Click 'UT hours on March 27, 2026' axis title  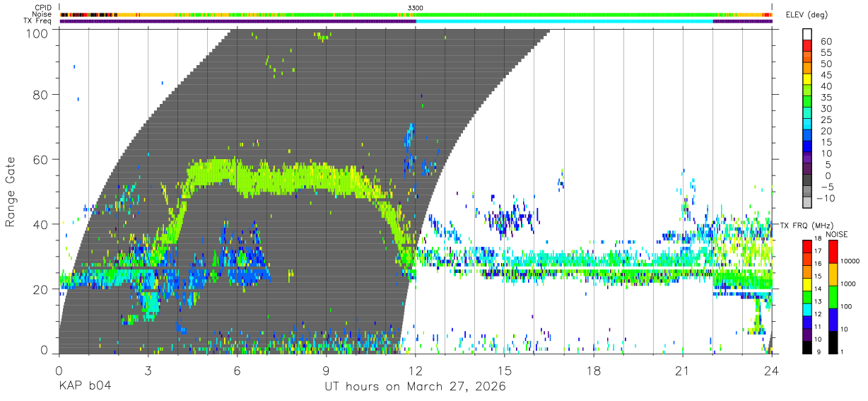click(x=415, y=388)
